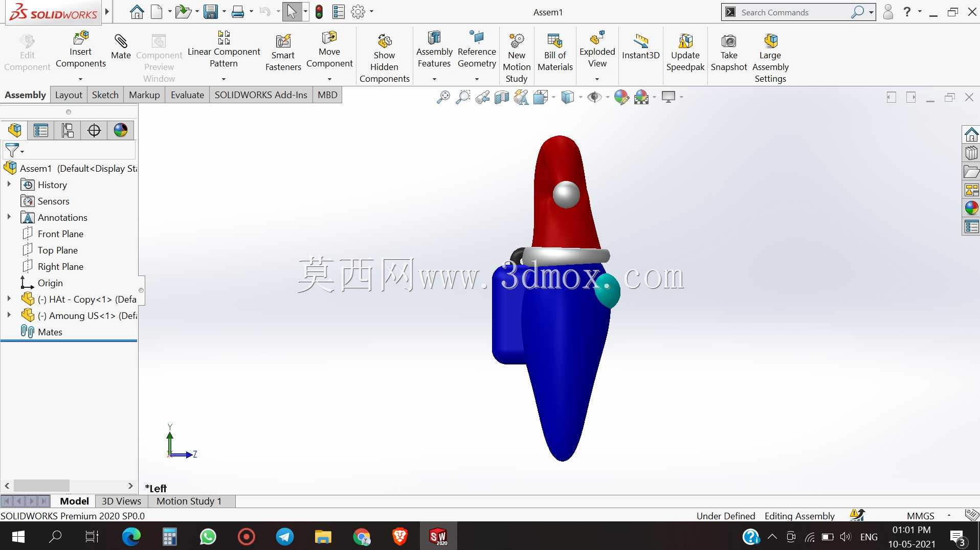Open the Edit Appearance color sphere
Screen dimensions: 980x550
621,97
